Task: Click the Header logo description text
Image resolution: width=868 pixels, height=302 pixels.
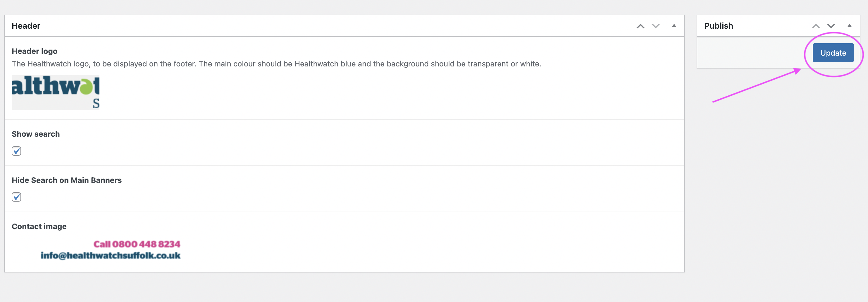Action: pos(276,64)
